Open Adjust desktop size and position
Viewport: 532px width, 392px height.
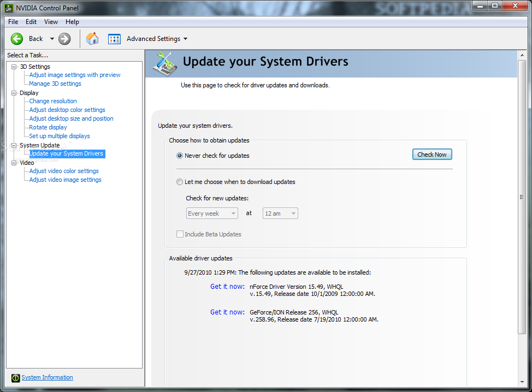coord(71,118)
